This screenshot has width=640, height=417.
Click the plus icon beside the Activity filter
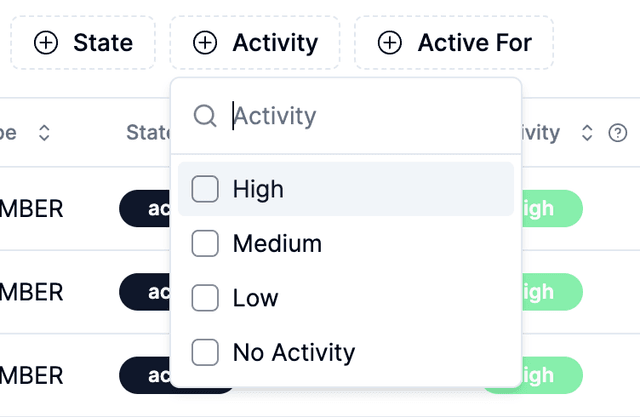click(205, 43)
